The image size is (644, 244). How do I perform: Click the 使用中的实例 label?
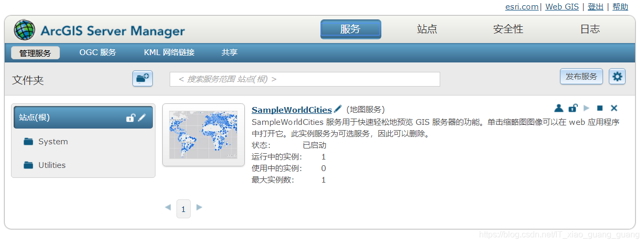coord(277,168)
